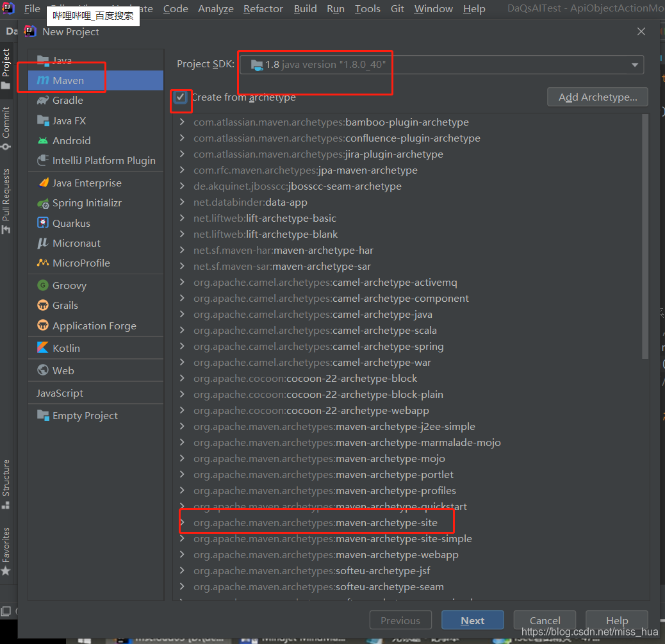Open the Window menu
665x644 pixels.
tap(434, 8)
